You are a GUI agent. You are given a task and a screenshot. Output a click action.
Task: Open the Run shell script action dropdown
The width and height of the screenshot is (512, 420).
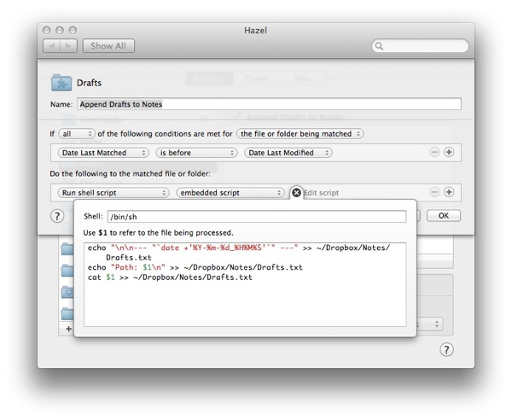(x=113, y=193)
